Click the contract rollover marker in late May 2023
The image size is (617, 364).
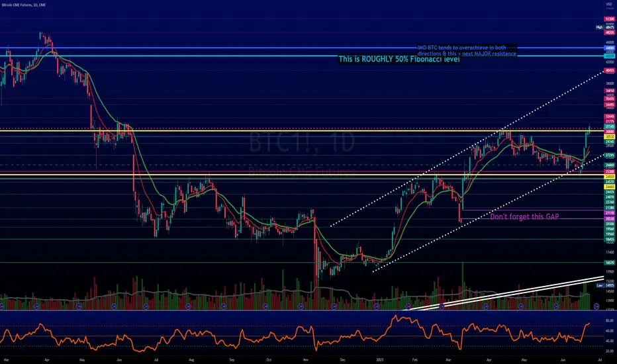coord(555,306)
